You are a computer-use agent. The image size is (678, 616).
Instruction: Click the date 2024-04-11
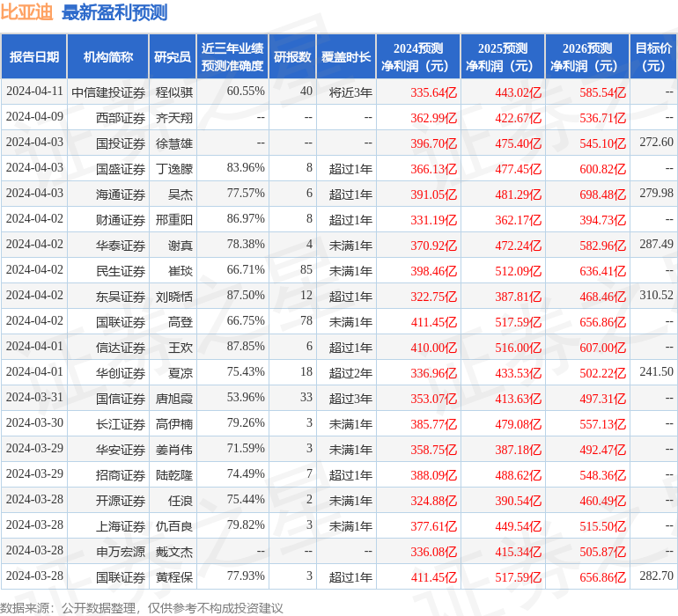(x=34, y=91)
